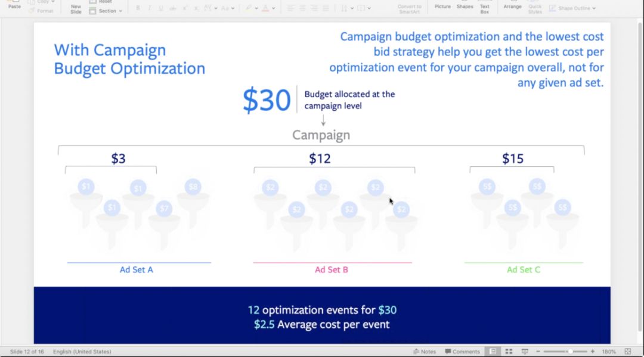Click the text highlight color icon

point(249,8)
